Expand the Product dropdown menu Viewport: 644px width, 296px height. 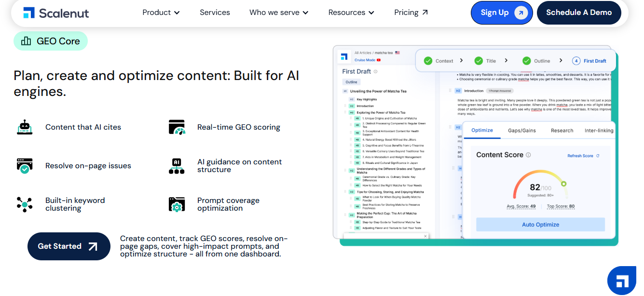tap(161, 13)
